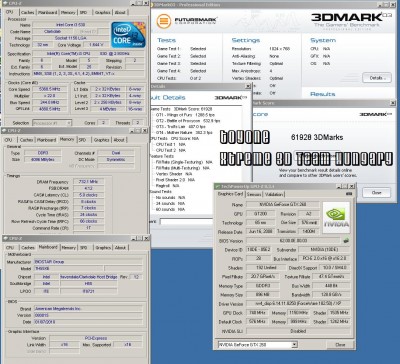Click the Multiplier value in CPU-Z
Screen dimensions: 400x364
49,96
